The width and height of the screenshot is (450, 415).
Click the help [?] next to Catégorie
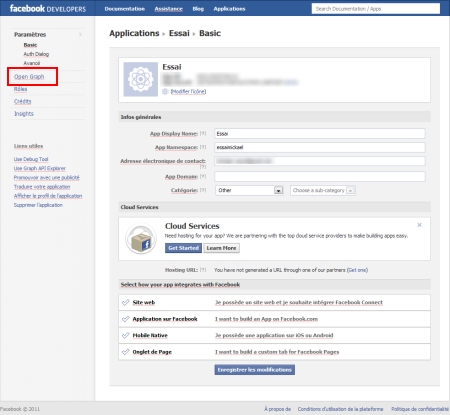pyautogui.click(x=203, y=190)
